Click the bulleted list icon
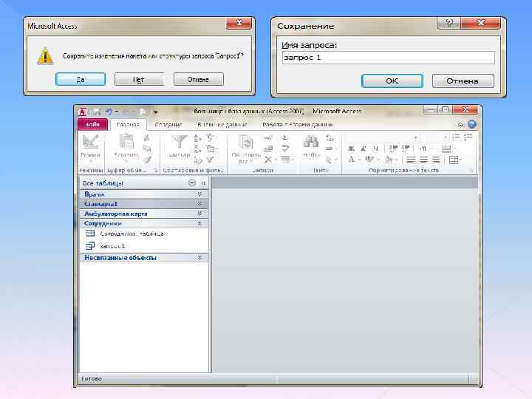532x399 pixels. [x=456, y=137]
